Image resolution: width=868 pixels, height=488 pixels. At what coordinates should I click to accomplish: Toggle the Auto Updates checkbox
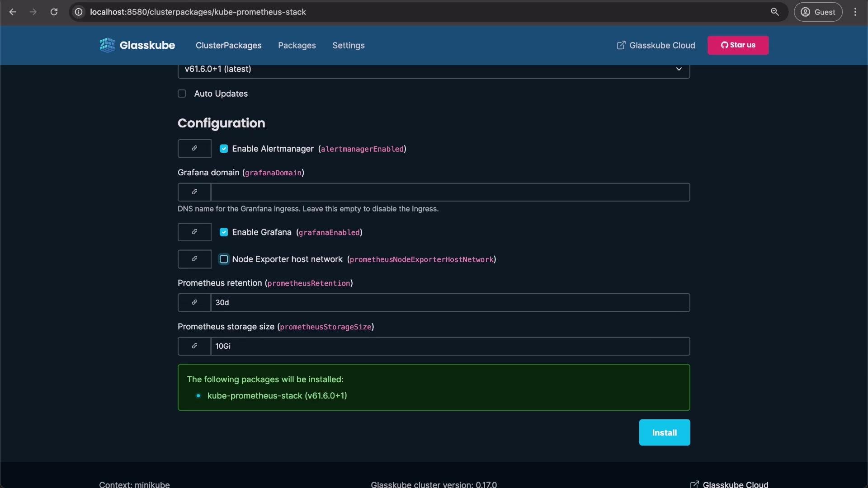182,94
